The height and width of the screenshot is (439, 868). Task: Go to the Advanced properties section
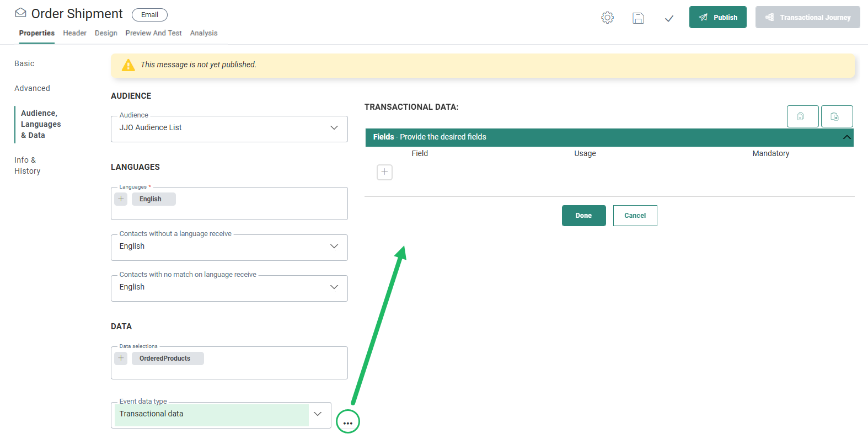click(32, 88)
